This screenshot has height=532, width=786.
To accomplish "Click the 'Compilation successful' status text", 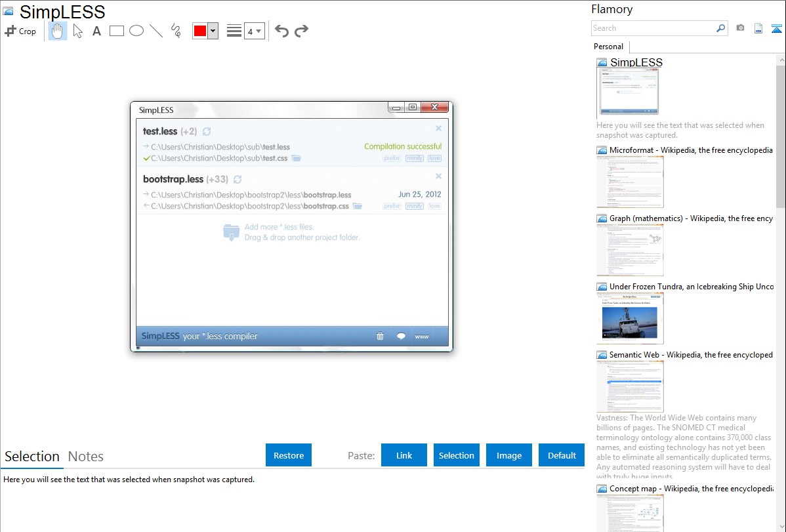I will point(403,146).
